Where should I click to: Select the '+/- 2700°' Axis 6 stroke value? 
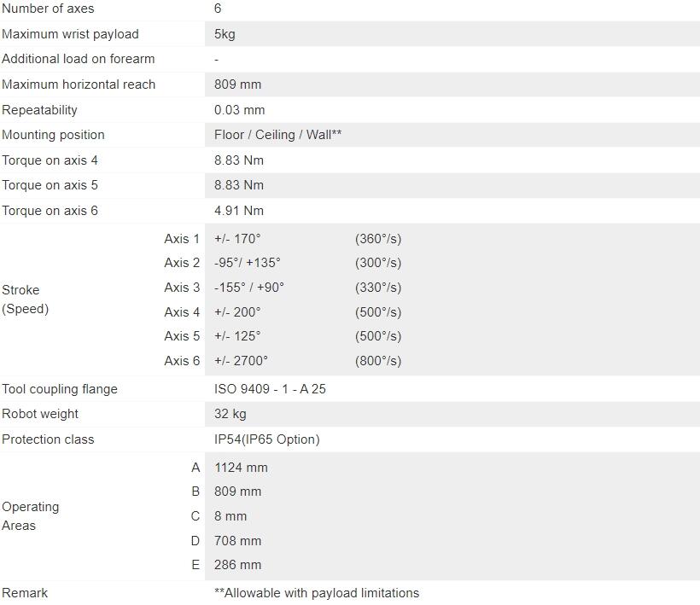coord(241,360)
